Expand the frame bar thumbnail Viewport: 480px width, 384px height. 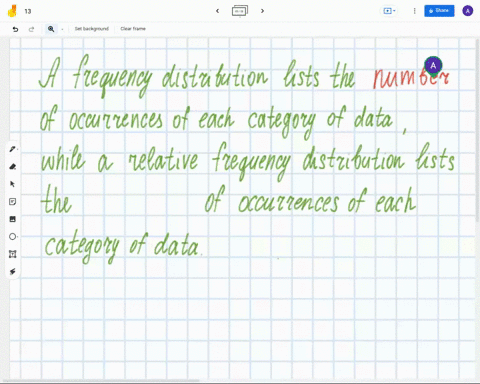point(240,11)
